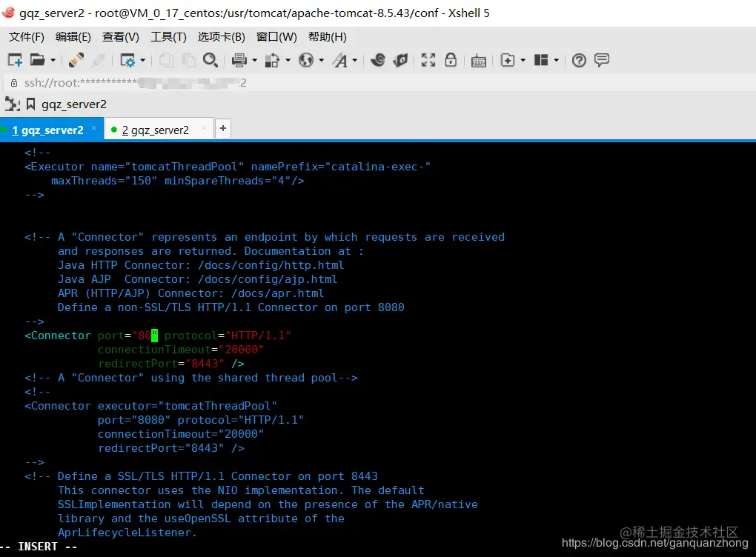This screenshot has width=756, height=557.
Task: Switch to tab 2 gqz_server2
Action: click(155, 130)
